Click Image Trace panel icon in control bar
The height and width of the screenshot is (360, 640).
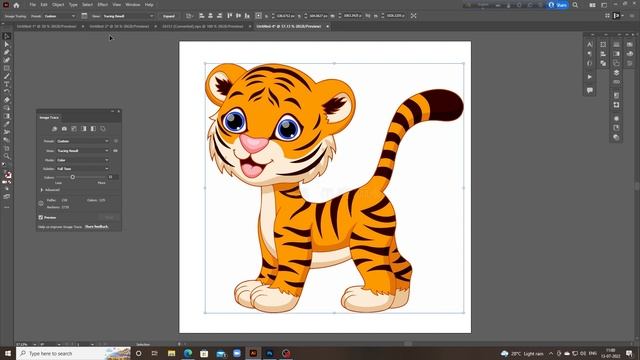pos(84,16)
